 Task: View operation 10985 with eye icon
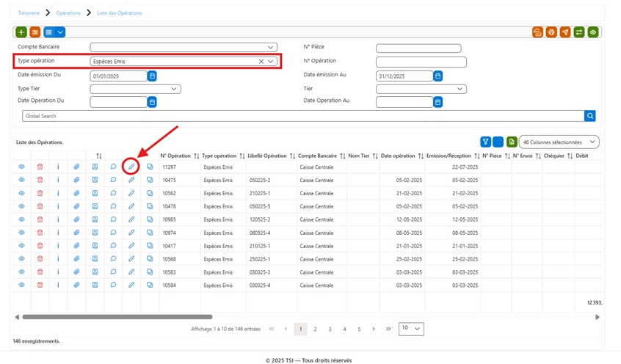pyautogui.click(x=22, y=219)
